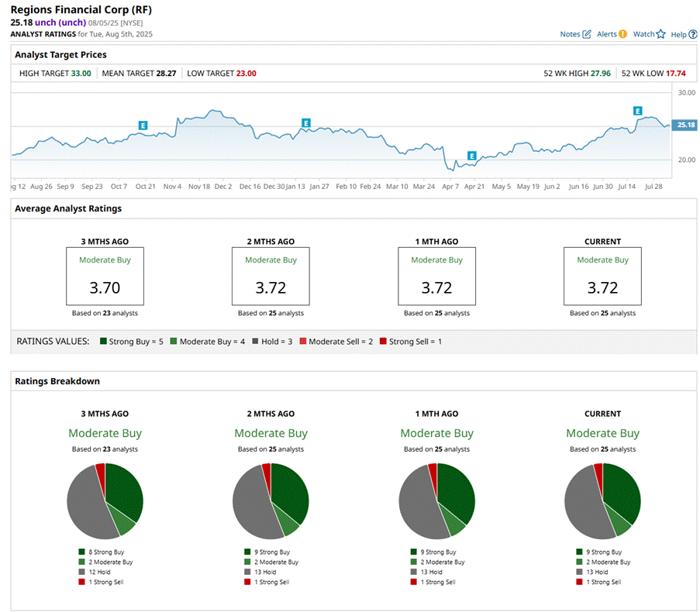700x612 pixels.
Task: Click the Analyst Target Prices heading
Action: tap(60, 54)
